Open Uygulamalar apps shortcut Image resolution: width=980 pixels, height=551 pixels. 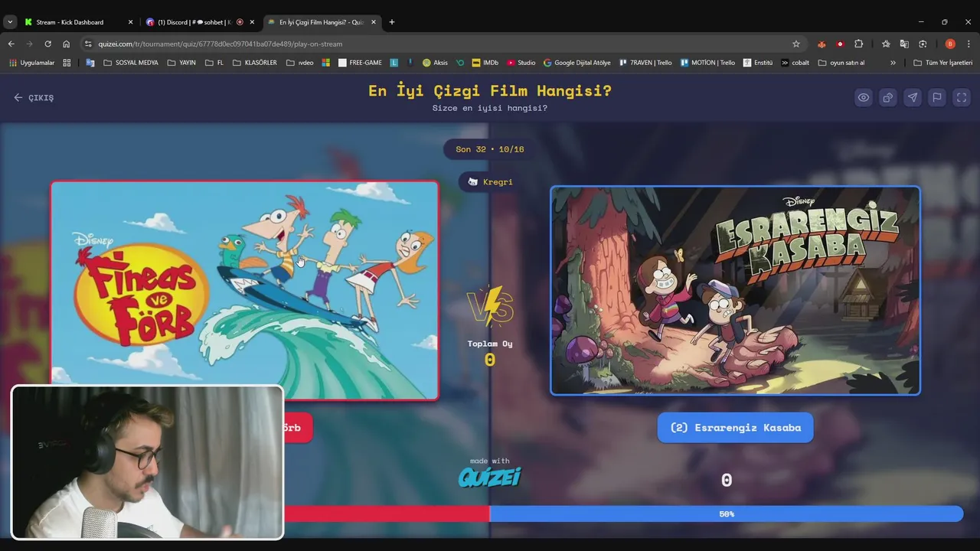(x=31, y=63)
